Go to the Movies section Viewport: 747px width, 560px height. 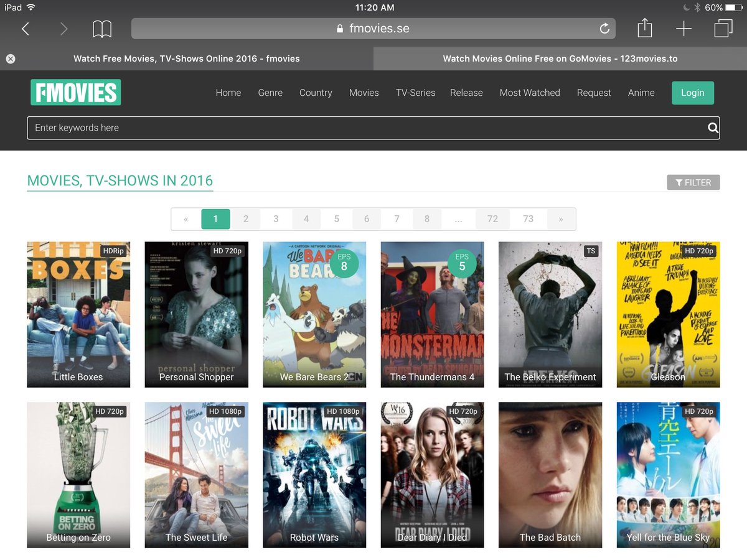coord(364,93)
